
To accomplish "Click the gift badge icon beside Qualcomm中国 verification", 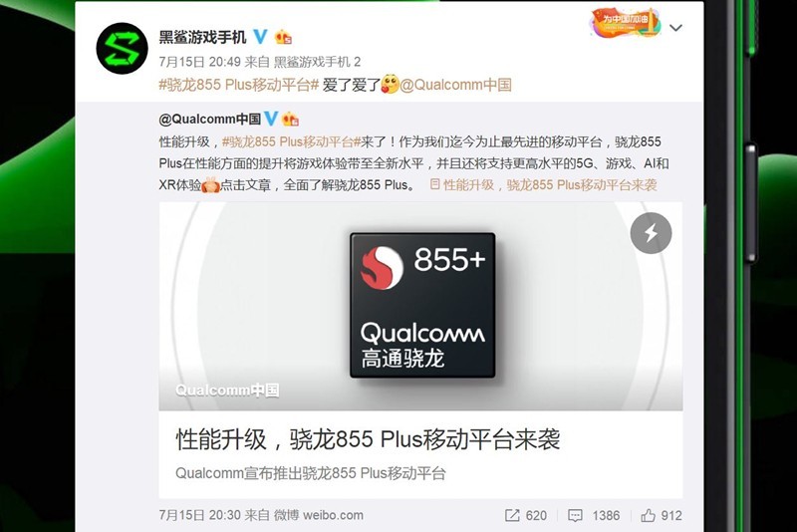I will (x=290, y=119).
